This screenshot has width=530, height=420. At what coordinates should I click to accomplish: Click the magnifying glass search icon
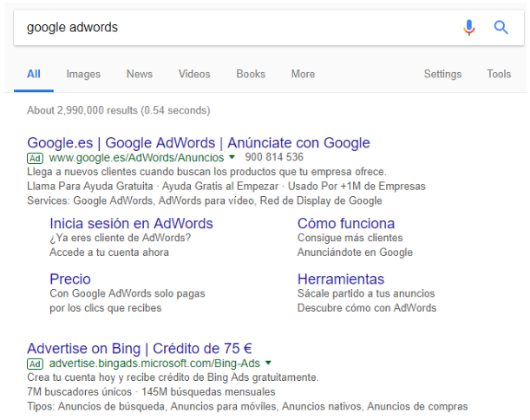tap(501, 28)
